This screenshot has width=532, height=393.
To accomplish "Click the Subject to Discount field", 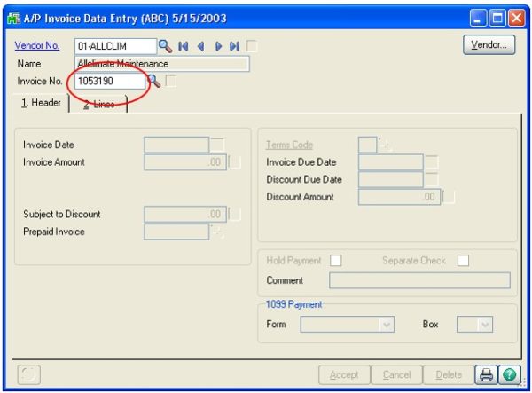I will coord(185,214).
